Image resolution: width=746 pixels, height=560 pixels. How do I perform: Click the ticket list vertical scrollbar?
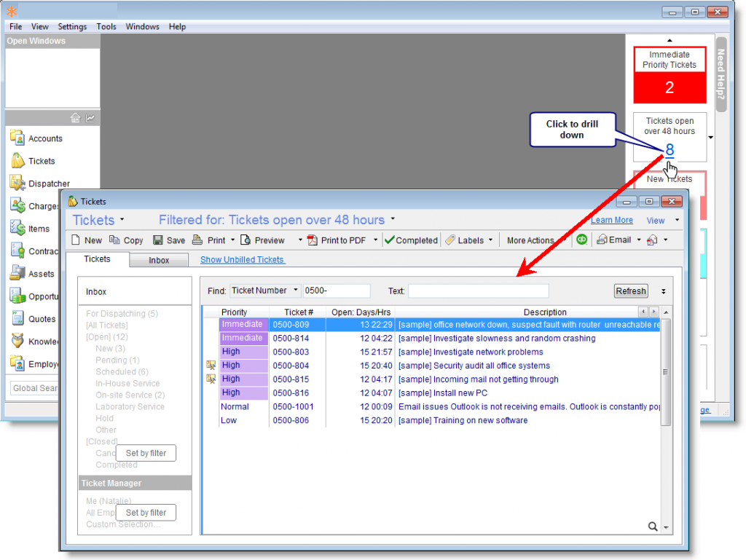click(665, 371)
